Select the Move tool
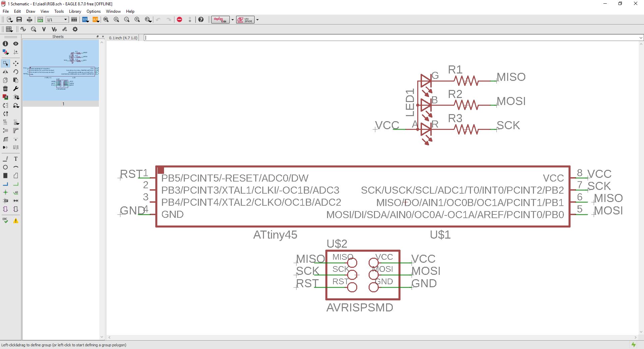Screen dimensions: 644x349 [x=15, y=63]
